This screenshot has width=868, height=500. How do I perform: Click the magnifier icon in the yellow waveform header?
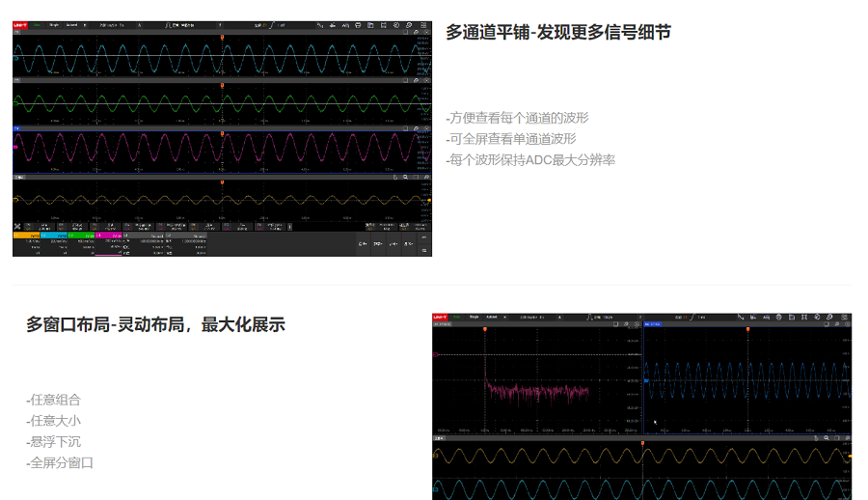[x=405, y=178]
